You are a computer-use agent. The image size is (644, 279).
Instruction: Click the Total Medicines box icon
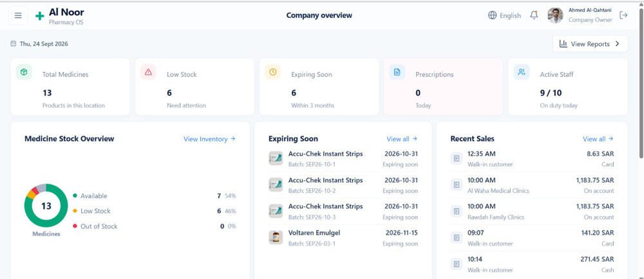24,72
